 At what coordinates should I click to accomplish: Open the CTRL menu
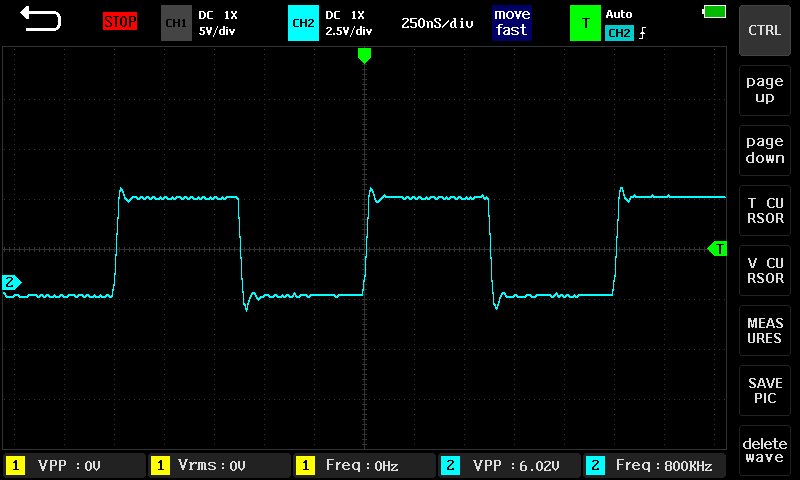pyautogui.click(x=765, y=30)
